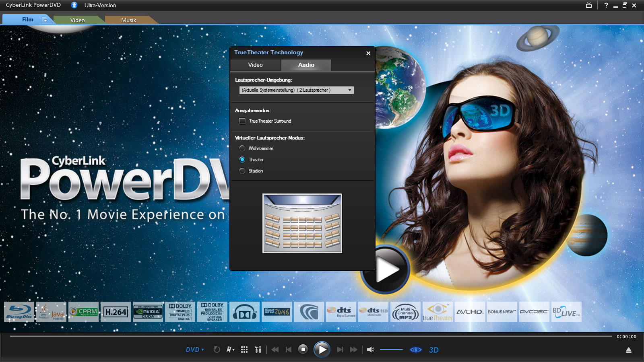Choose the Wohnzimmer radio option
Viewport: 644px width, 362px height.
click(x=242, y=148)
